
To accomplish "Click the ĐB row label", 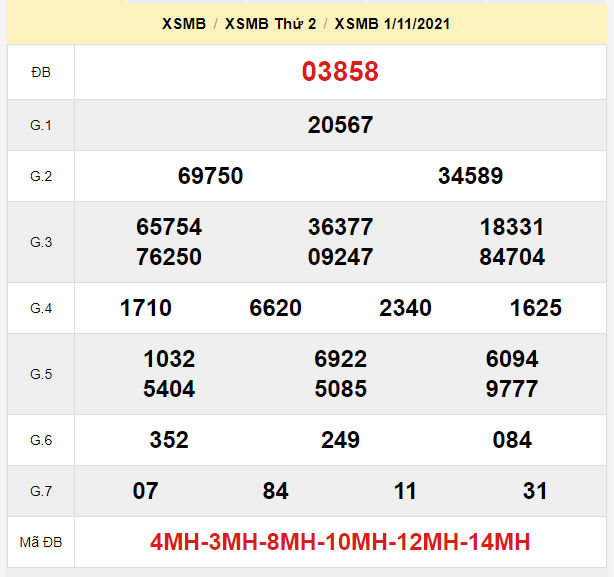I will tap(41, 72).
